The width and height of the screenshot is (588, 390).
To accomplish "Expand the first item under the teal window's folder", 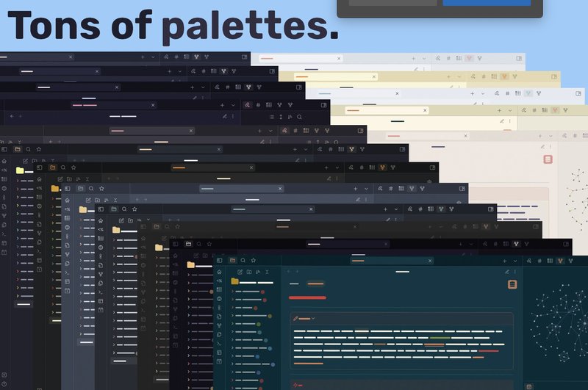I will click(234, 292).
